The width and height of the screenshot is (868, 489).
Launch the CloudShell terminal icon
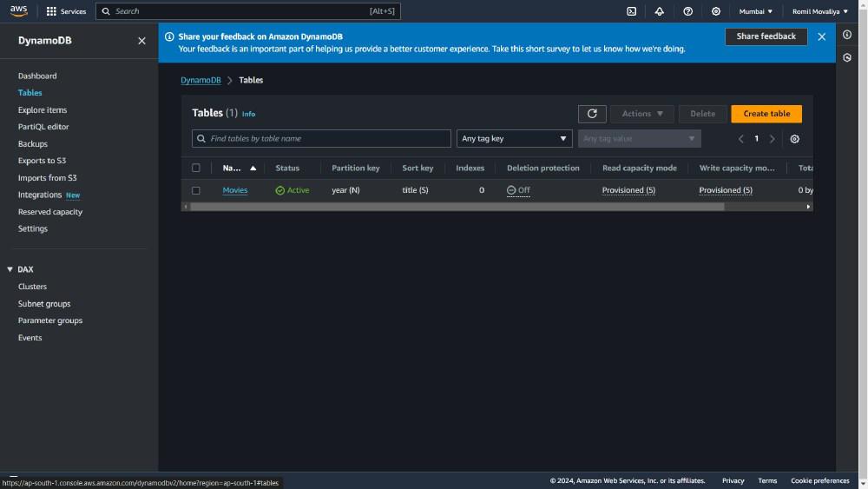click(x=631, y=11)
